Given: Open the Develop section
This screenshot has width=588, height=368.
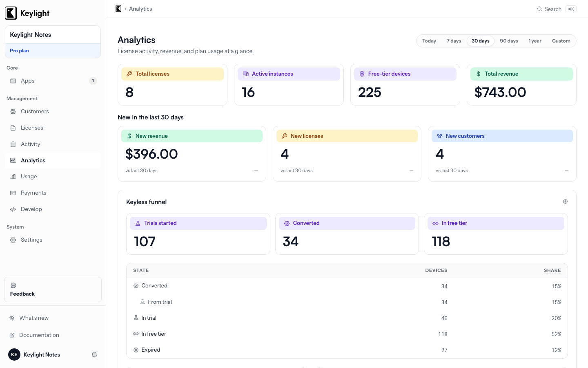Looking at the screenshot, I should (53, 209).
